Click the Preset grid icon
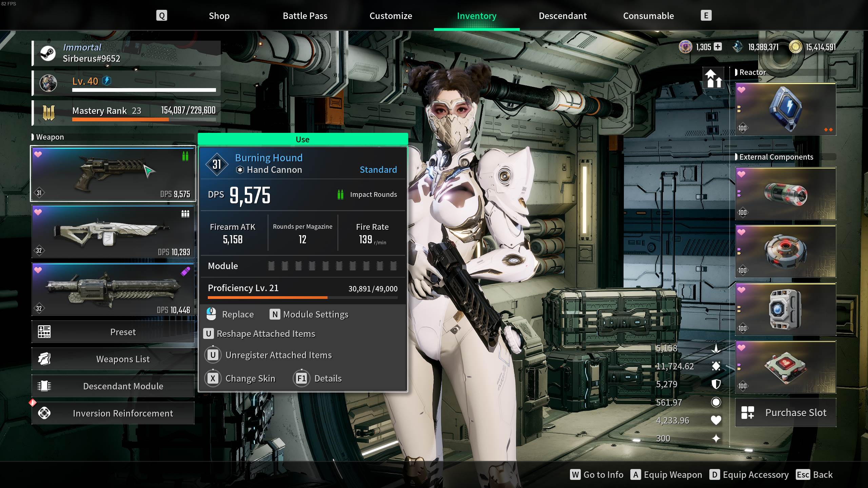This screenshot has width=868, height=488. (44, 332)
